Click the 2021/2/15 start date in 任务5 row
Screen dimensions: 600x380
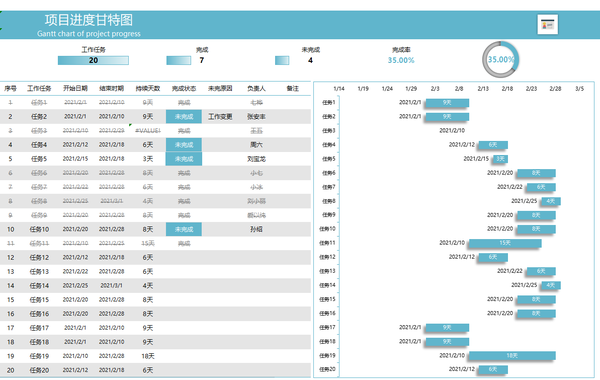pyautogui.click(x=75, y=159)
